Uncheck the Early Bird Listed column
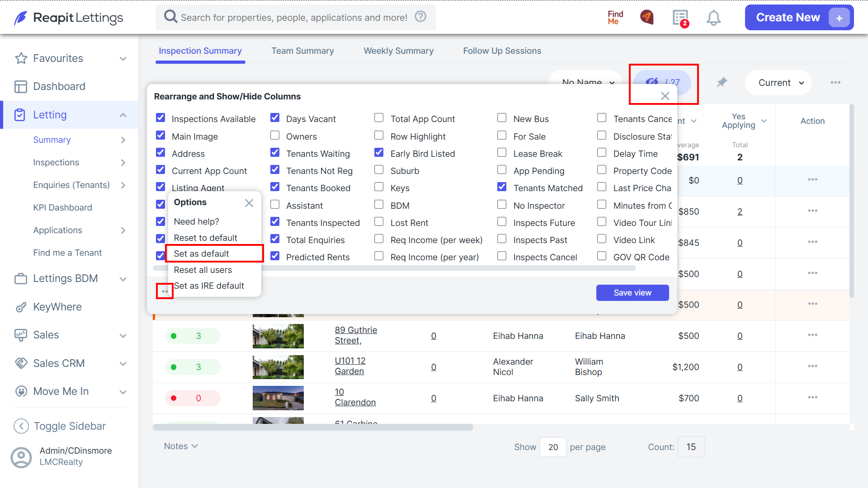The width and height of the screenshot is (868, 488). (x=379, y=153)
